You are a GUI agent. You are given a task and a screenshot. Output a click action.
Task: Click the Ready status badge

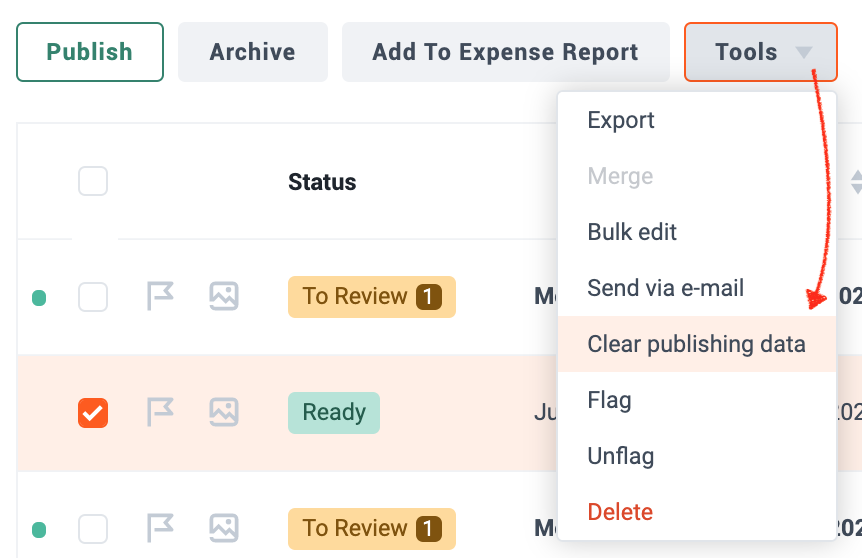click(x=334, y=413)
